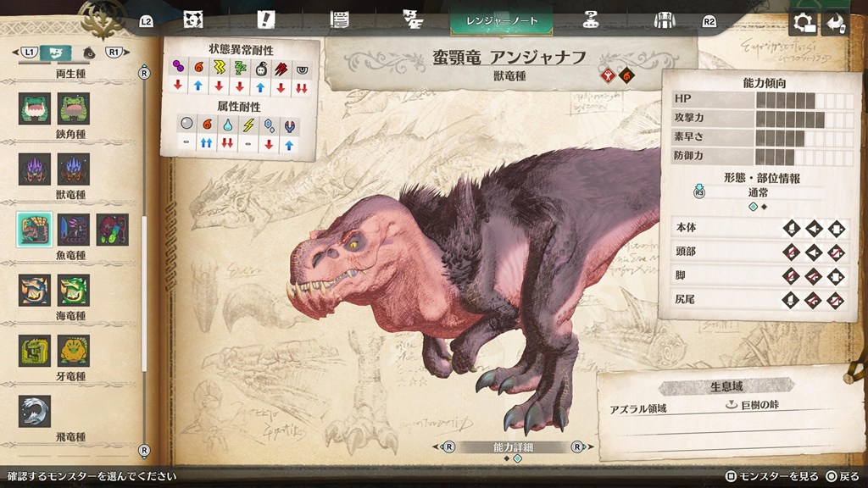
Task: Open the gear settings icon at top right
Action: point(803,23)
